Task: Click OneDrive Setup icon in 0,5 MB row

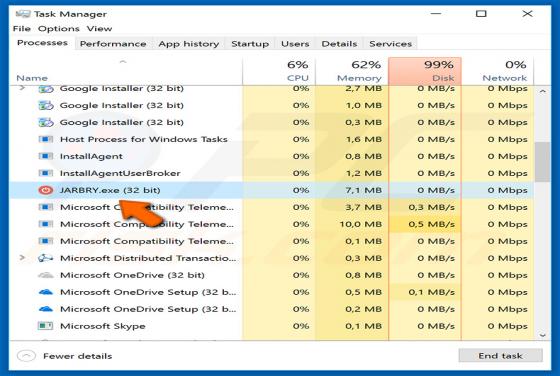Action: [46, 292]
